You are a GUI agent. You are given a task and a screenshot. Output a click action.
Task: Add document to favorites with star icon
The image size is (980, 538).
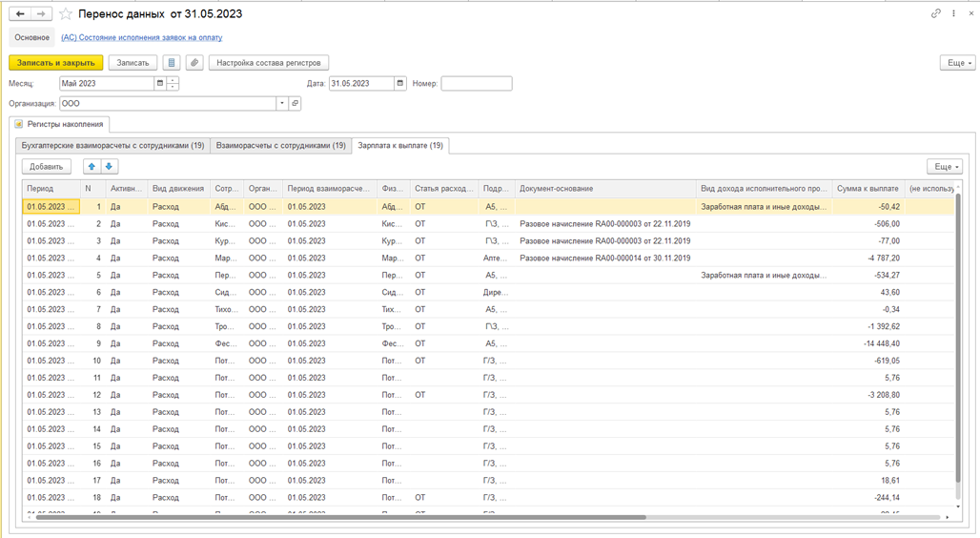tap(66, 13)
